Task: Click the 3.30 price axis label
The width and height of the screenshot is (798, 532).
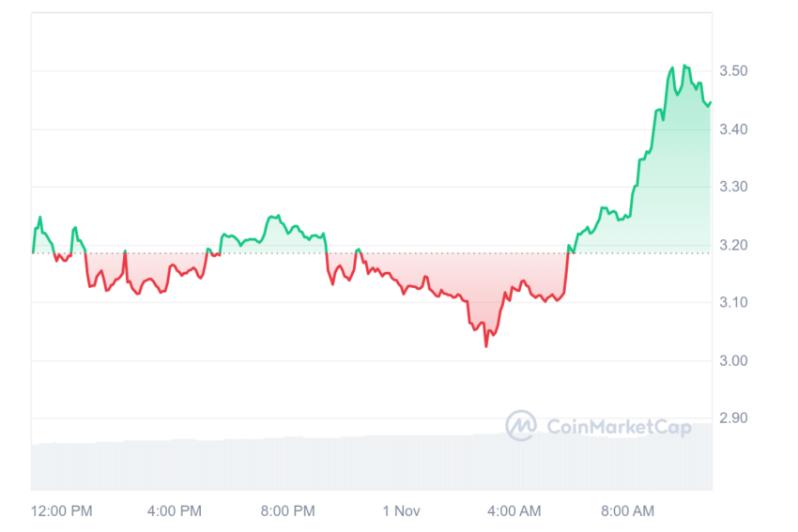Action: click(733, 187)
